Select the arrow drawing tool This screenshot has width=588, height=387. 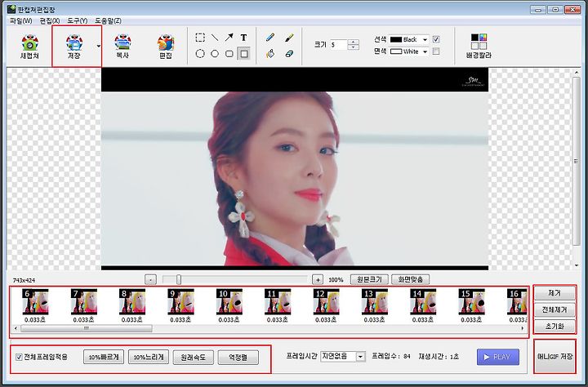click(x=229, y=38)
